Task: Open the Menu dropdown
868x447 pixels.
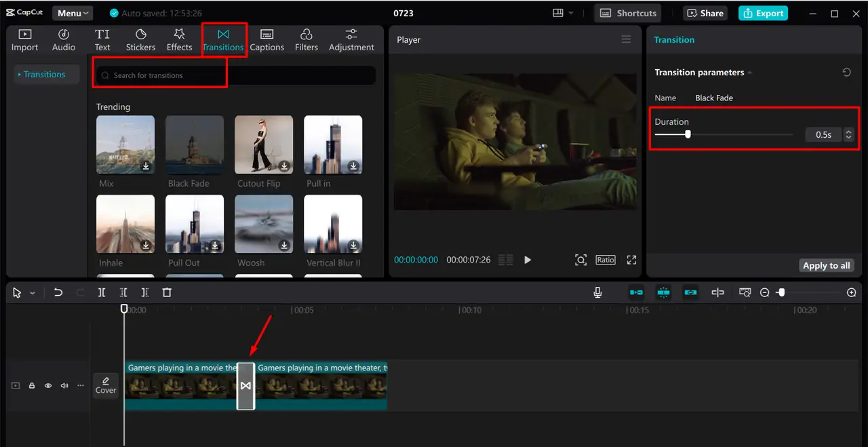Action: click(x=72, y=12)
